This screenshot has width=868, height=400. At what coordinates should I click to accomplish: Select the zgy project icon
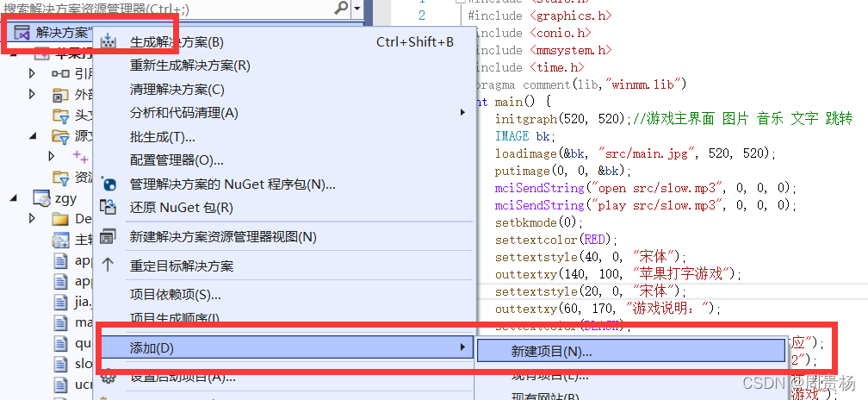(x=42, y=197)
